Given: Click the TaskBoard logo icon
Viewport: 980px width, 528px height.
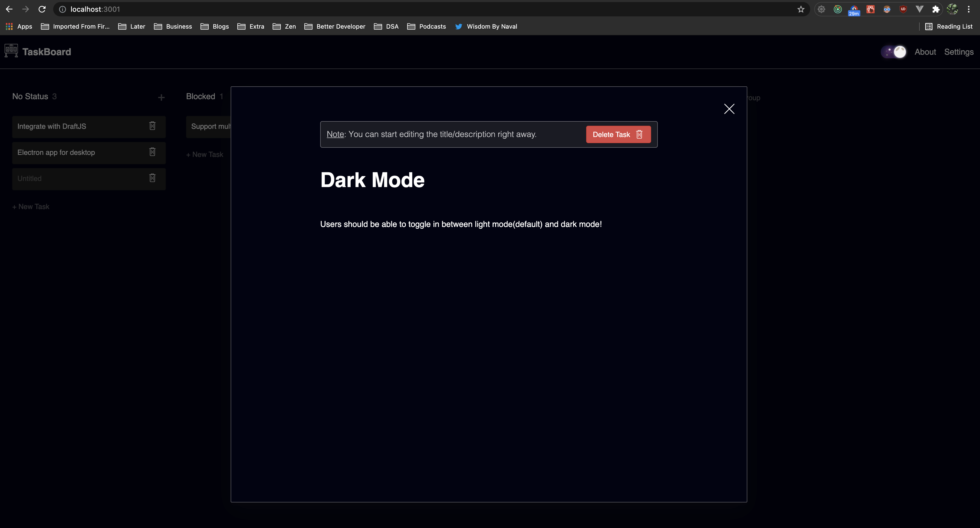Looking at the screenshot, I should [x=11, y=51].
